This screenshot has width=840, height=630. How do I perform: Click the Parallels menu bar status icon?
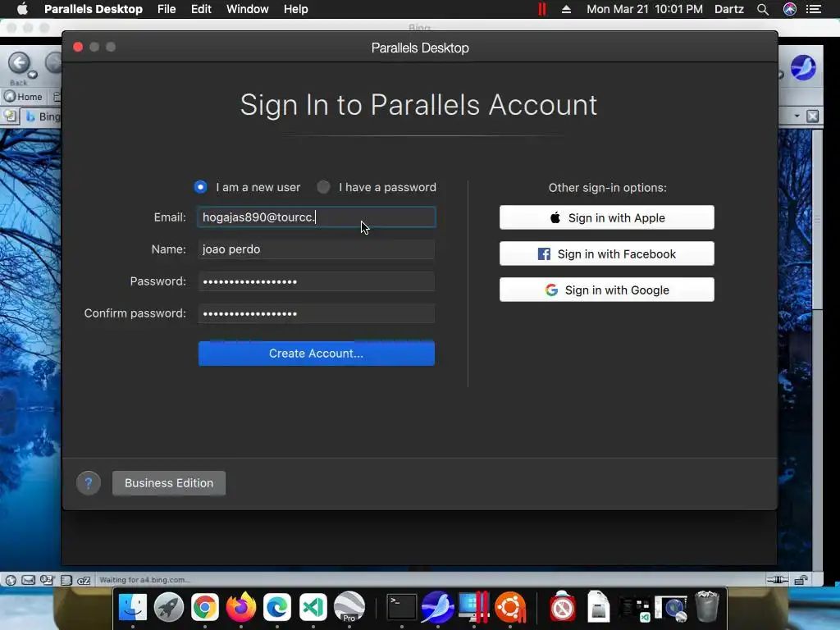(541, 9)
